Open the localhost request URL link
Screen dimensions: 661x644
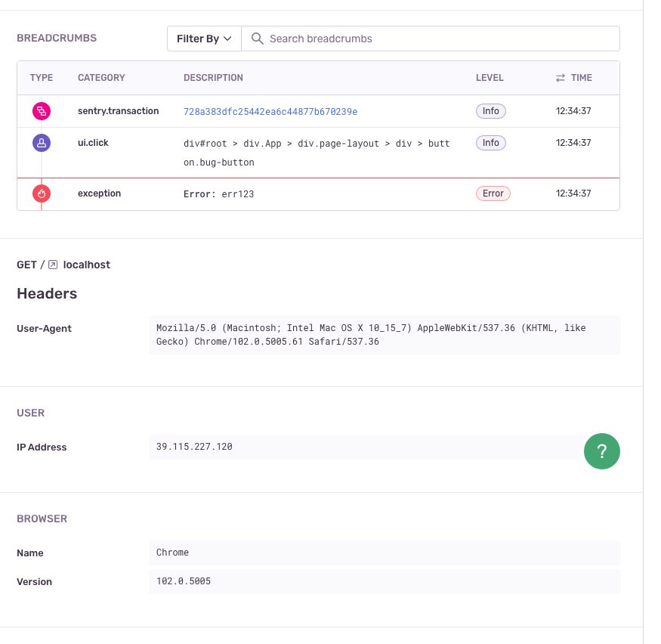coord(86,265)
